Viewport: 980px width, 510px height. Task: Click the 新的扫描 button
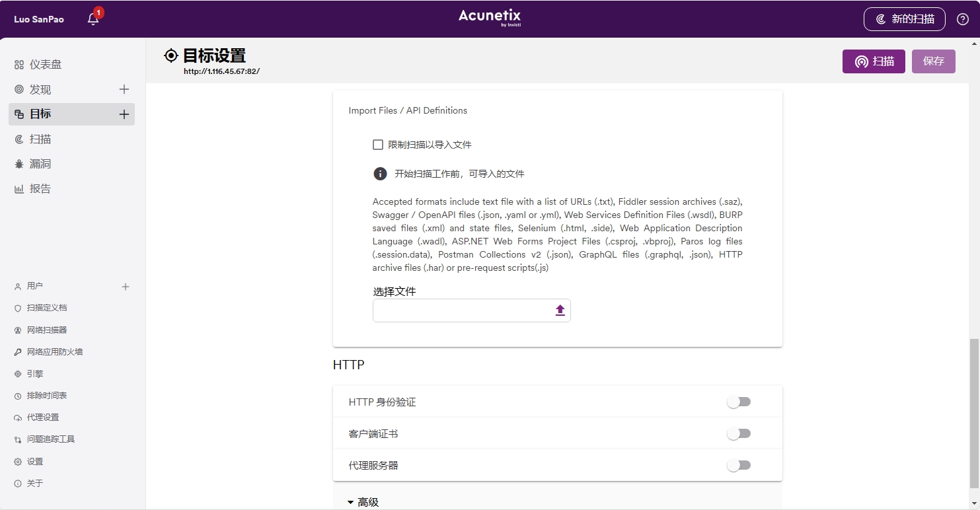coord(905,19)
